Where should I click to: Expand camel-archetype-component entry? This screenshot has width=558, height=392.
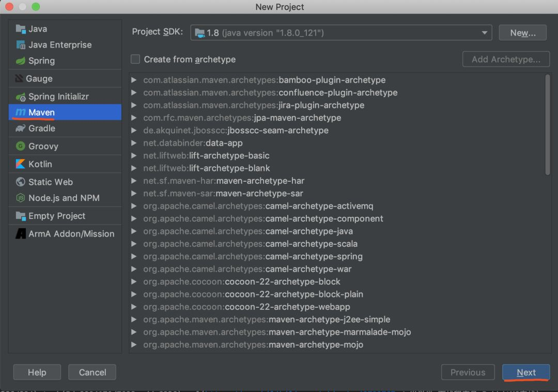pyautogui.click(x=134, y=219)
